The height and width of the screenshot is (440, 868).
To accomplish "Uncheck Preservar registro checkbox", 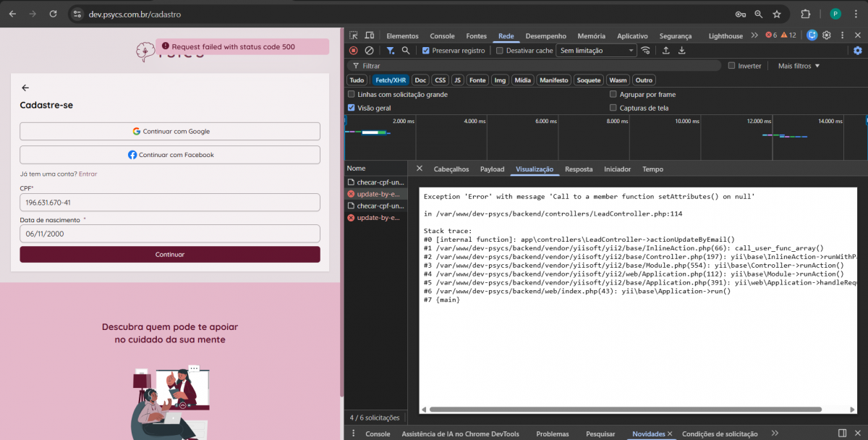I will (x=426, y=51).
